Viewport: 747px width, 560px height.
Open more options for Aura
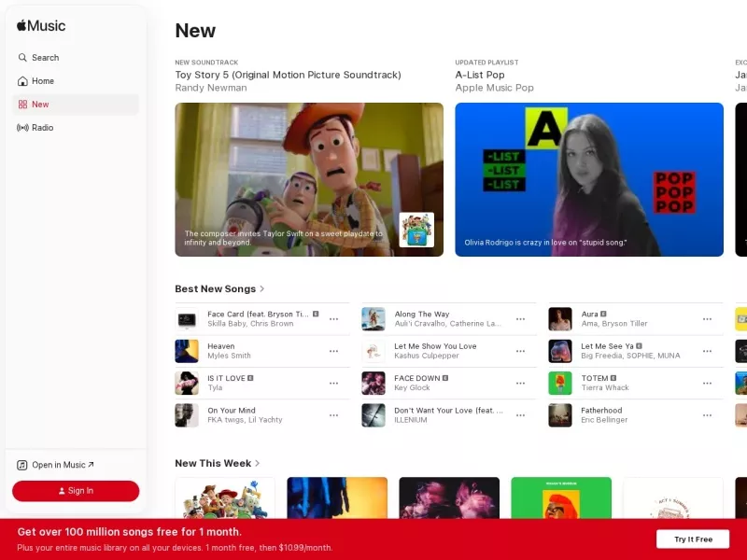click(x=708, y=319)
